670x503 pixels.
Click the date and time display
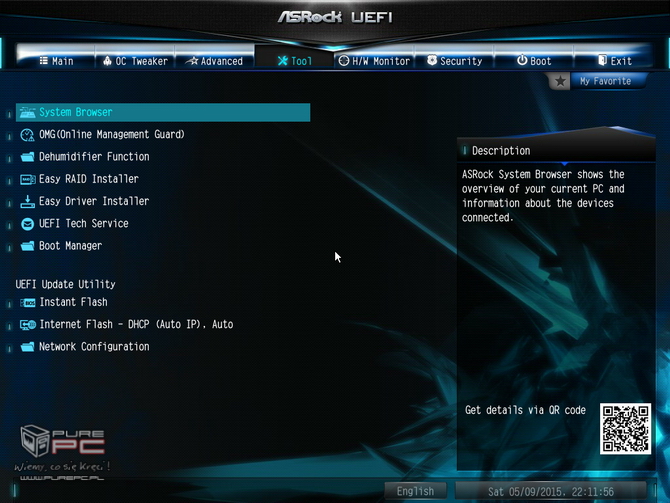point(551,491)
